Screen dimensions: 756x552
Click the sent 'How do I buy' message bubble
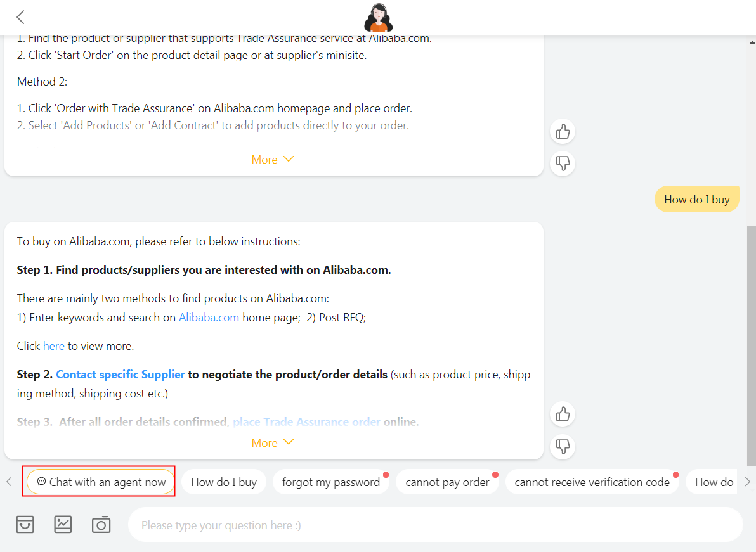[x=696, y=199]
